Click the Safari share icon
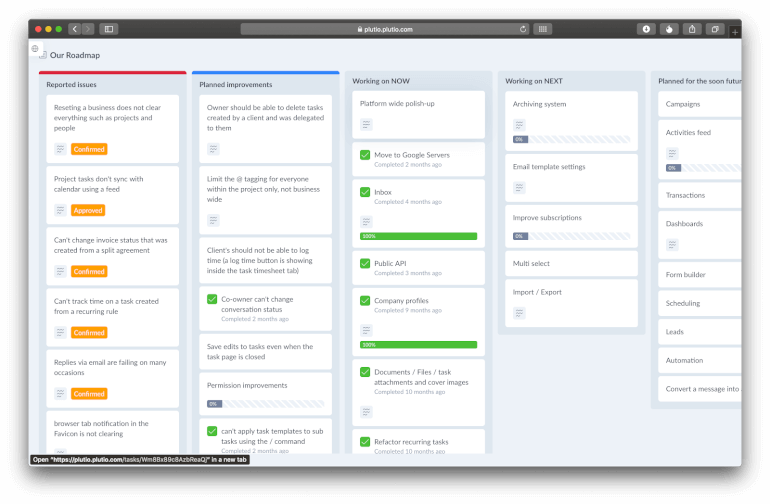This screenshot has width=770, height=504. point(692,29)
